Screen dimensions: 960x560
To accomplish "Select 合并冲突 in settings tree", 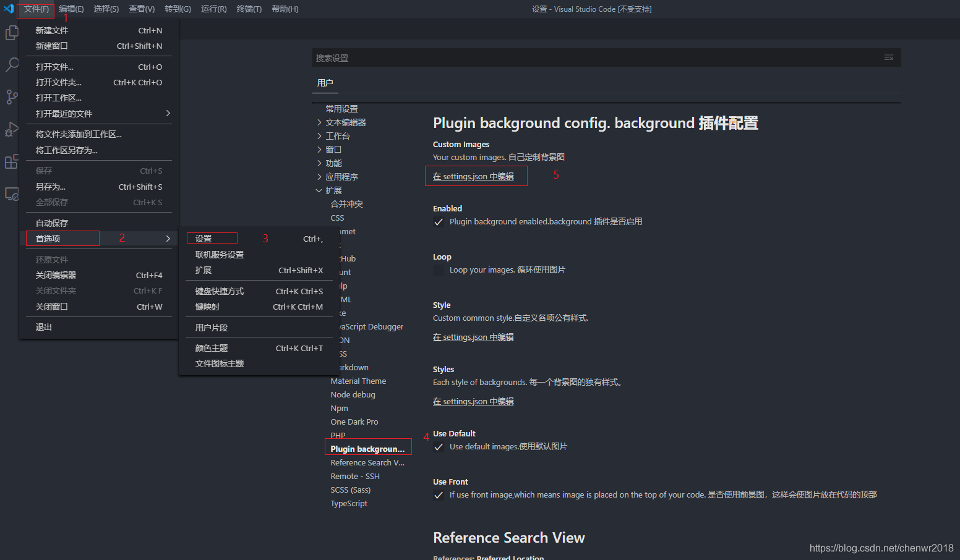I will coord(346,204).
